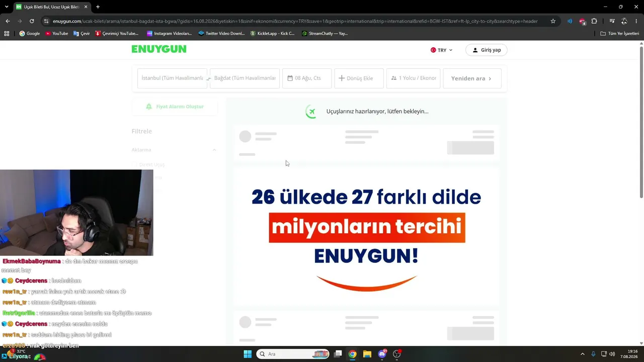Open the Tüm Yer İşaretleri folder
The width and height of the screenshot is (644, 362).
619,34
